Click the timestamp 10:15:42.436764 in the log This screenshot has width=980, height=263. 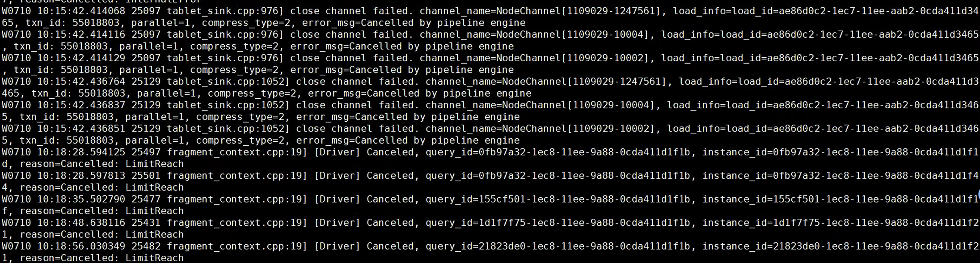click(x=81, y=82)
